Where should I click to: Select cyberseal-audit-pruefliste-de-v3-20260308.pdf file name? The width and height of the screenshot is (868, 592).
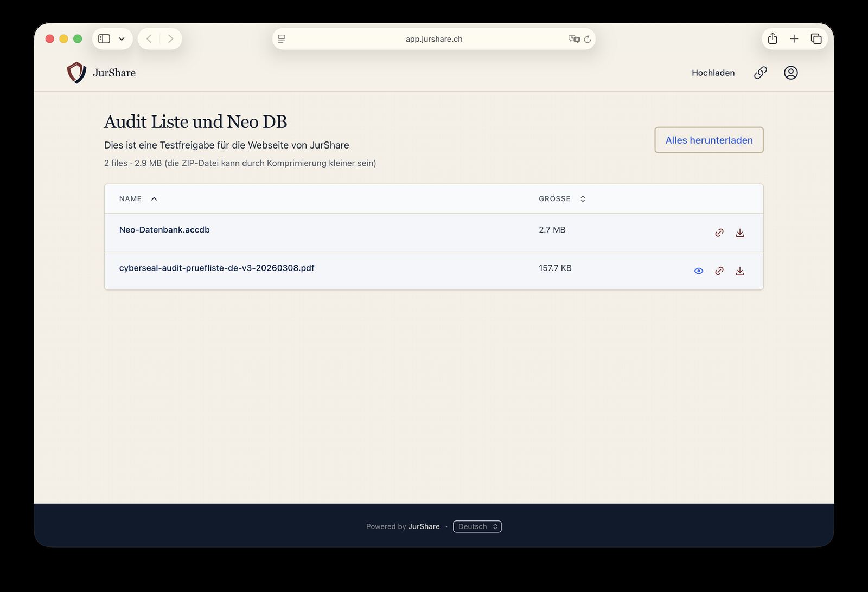pyautogui.click(x=216, y=268)
